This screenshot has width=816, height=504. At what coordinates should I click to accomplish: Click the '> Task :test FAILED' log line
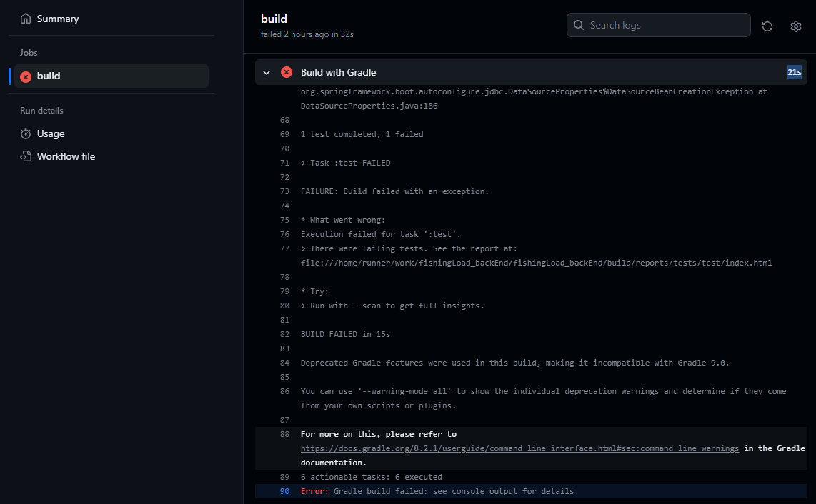point(346,163)
